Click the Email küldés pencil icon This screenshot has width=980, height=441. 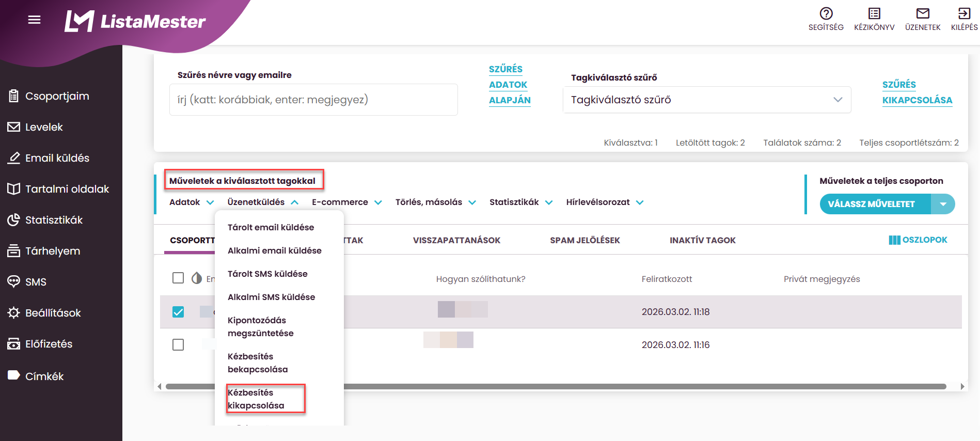pos(13,158)
